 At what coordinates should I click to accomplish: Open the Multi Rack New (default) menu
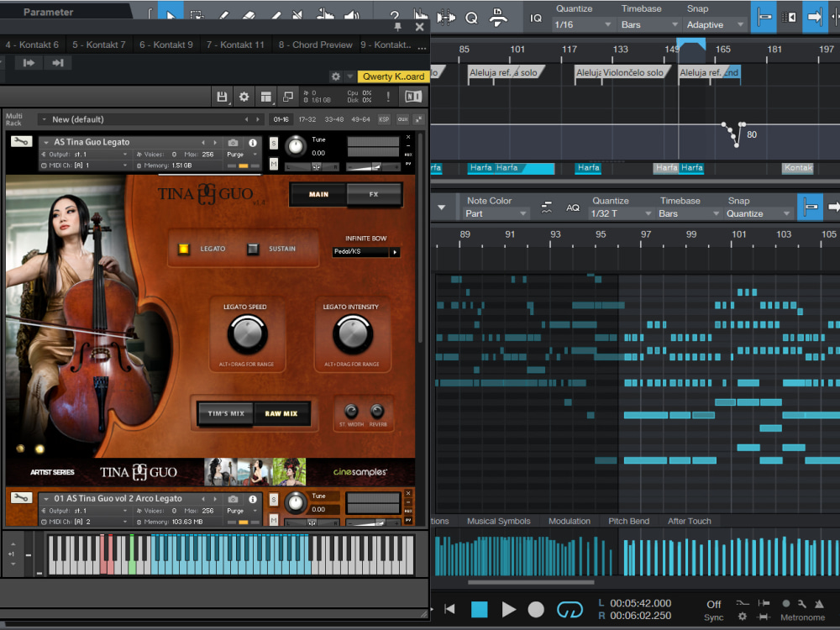pyautogui.click(x=150, y=119)
